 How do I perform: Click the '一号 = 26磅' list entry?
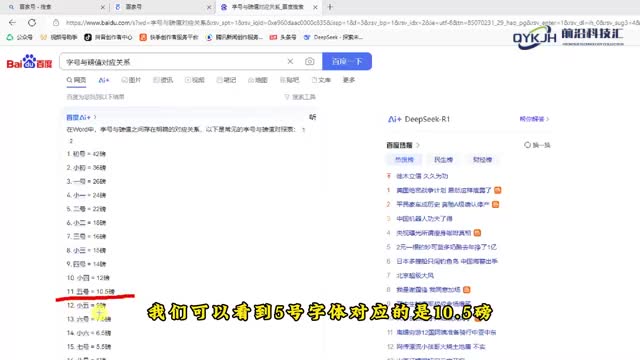coord(86,181)
